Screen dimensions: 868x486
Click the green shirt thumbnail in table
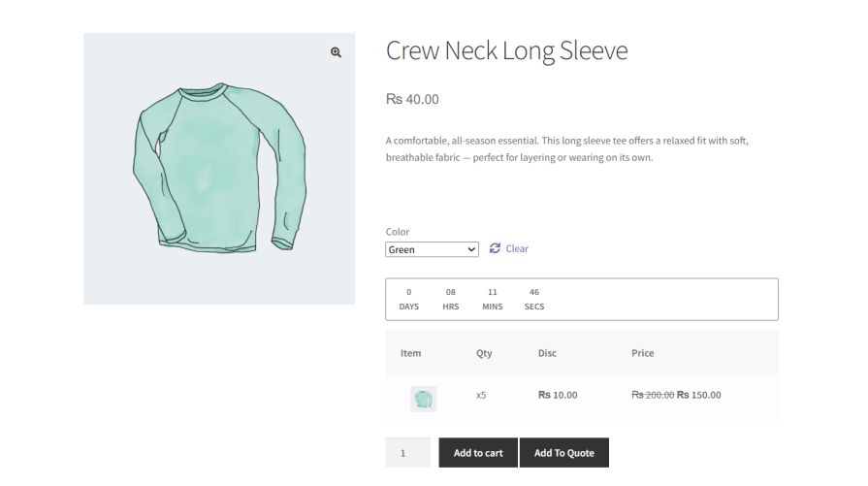[423, 399]
